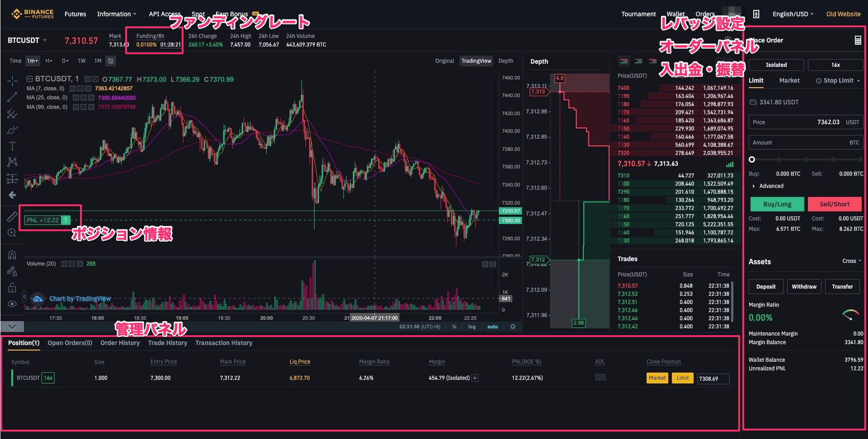
Task: Select the trend line drawing tool
Action: click(12, 97)
